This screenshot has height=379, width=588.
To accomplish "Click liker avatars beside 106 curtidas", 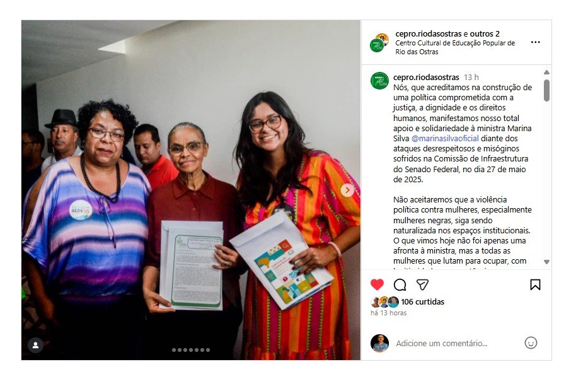I will point(384,301).
